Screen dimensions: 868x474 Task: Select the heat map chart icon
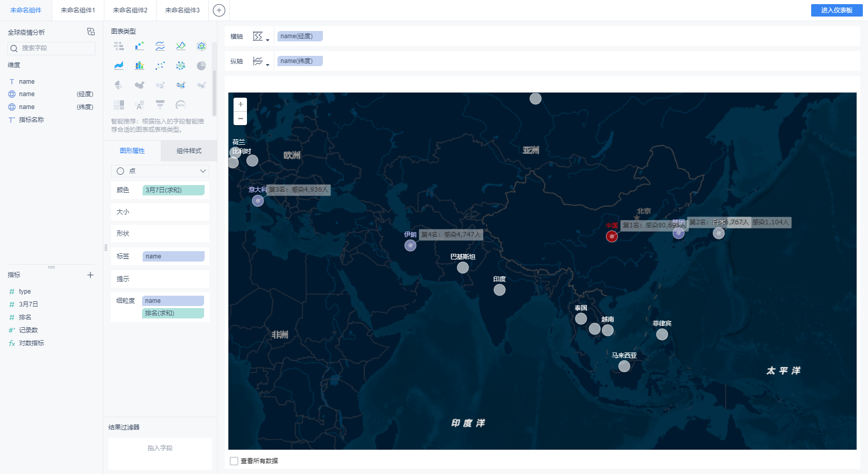[x=202, y=85]
